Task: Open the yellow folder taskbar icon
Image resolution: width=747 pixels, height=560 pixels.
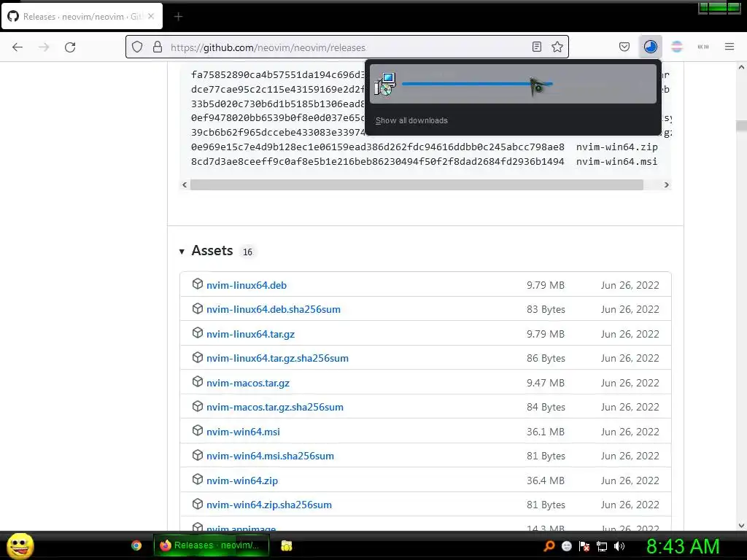Action: point(286,545)
